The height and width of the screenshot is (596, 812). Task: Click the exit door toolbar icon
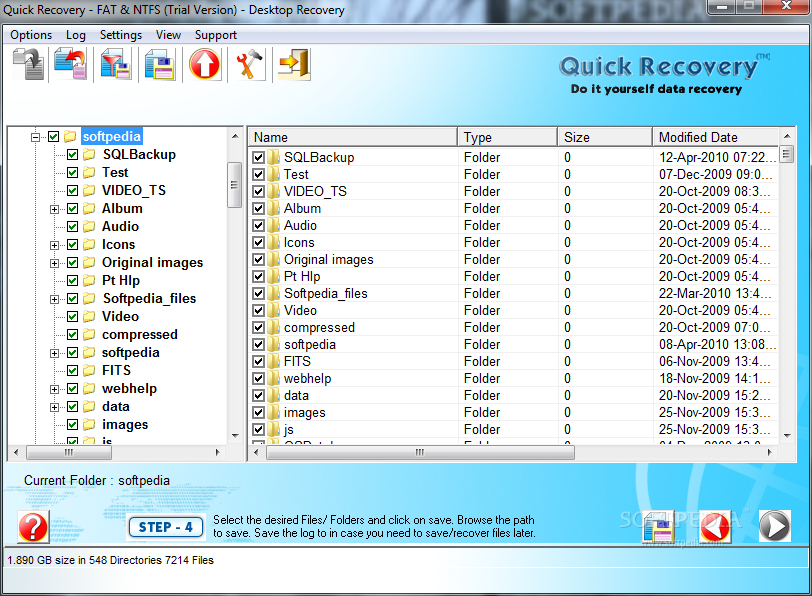294,64
